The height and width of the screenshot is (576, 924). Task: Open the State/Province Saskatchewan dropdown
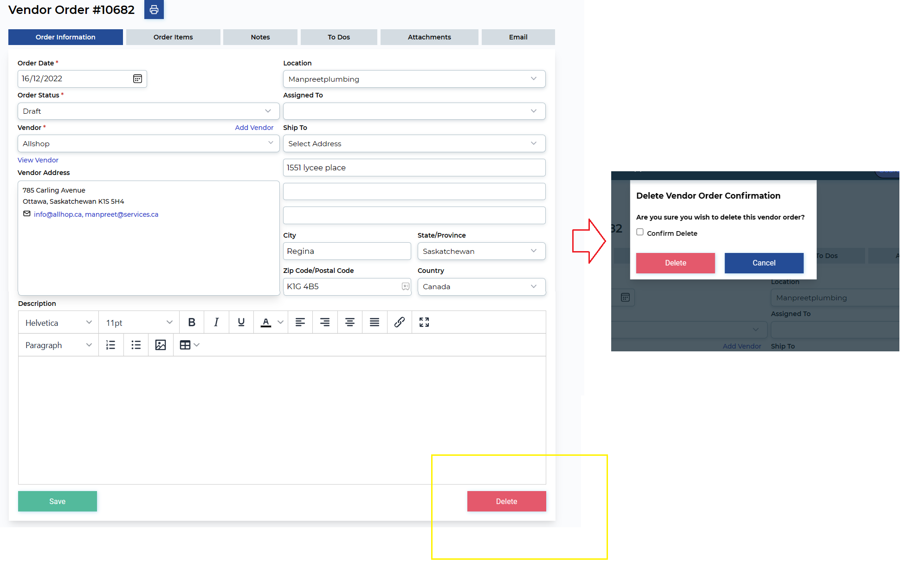tap(481, 251)
